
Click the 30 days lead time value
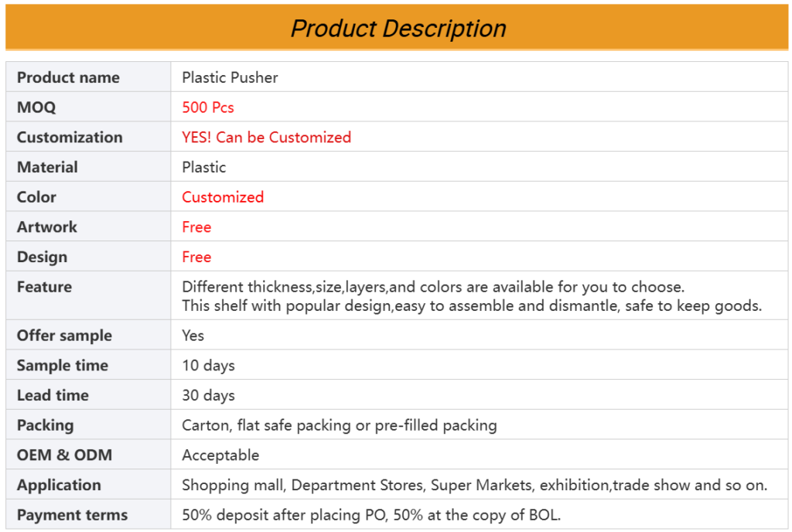point(208,395)
